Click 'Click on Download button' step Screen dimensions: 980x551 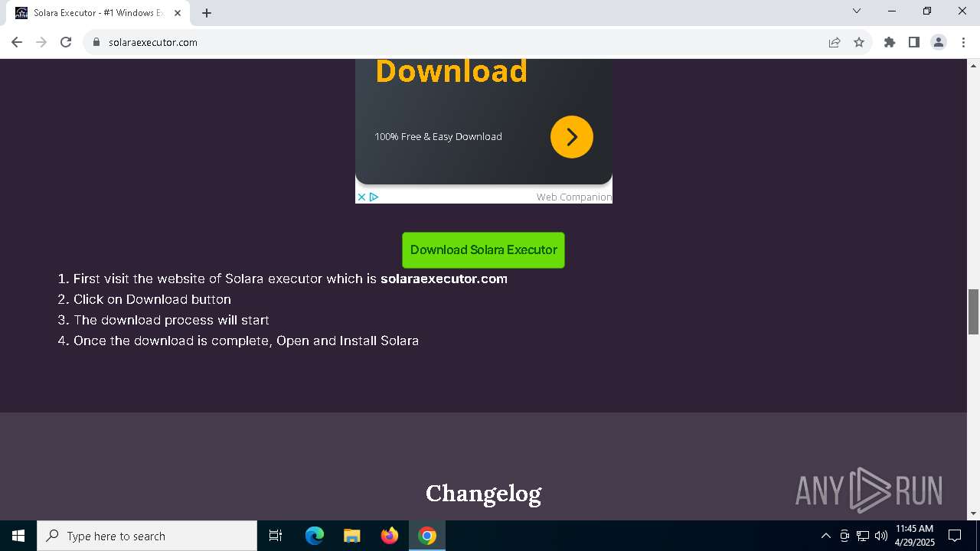(152, 299)
